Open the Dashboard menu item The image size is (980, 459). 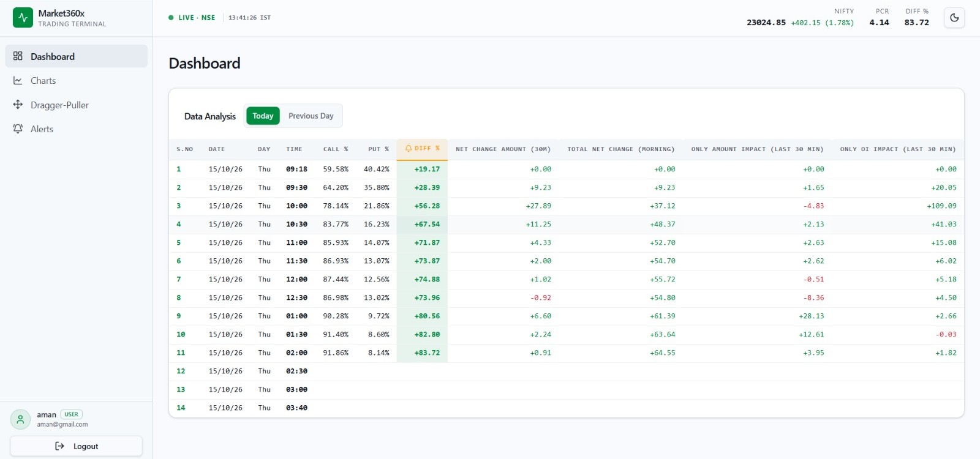pos(77,56)
